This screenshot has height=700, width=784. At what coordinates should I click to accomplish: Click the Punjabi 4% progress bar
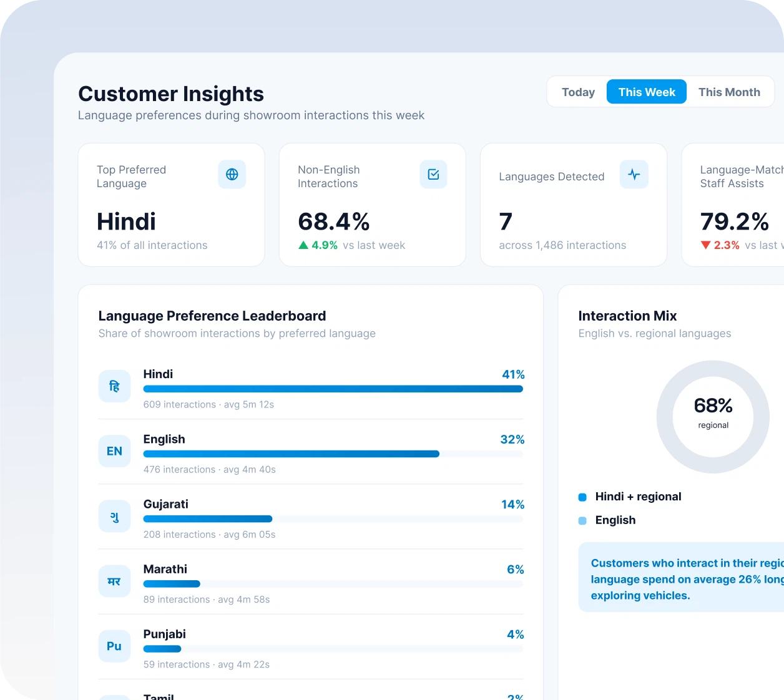(333, 649)
